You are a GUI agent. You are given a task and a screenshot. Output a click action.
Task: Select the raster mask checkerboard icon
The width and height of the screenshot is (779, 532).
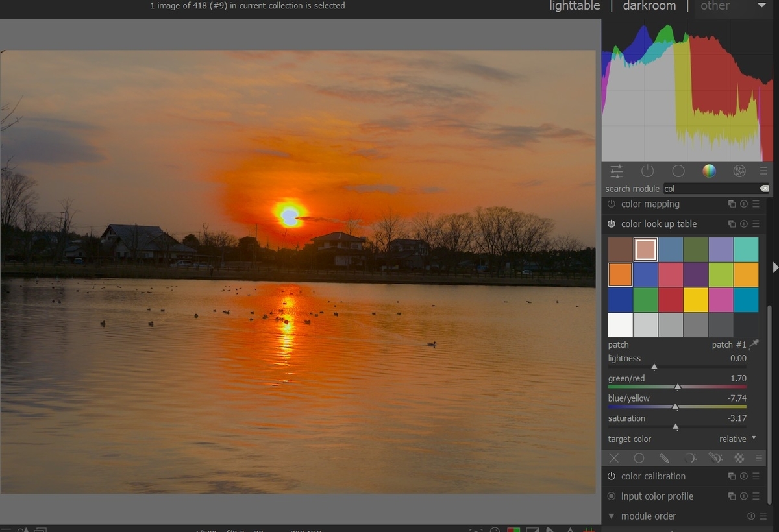tap(739, 458)
